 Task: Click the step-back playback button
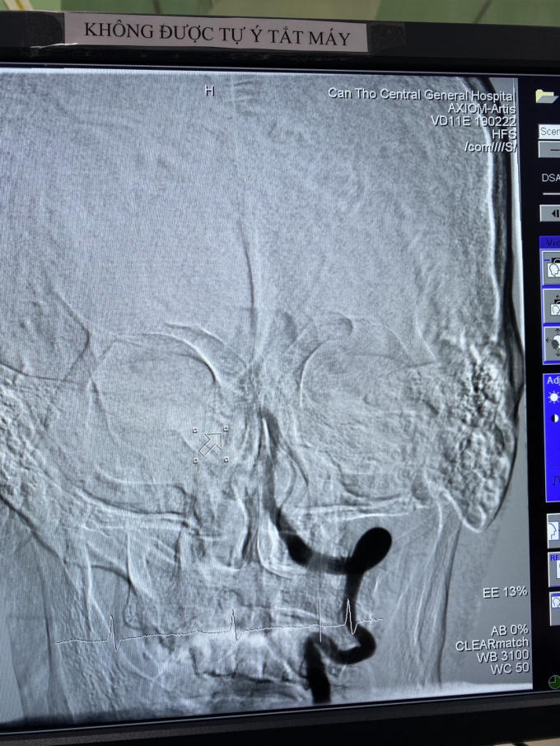coord(550,213)
